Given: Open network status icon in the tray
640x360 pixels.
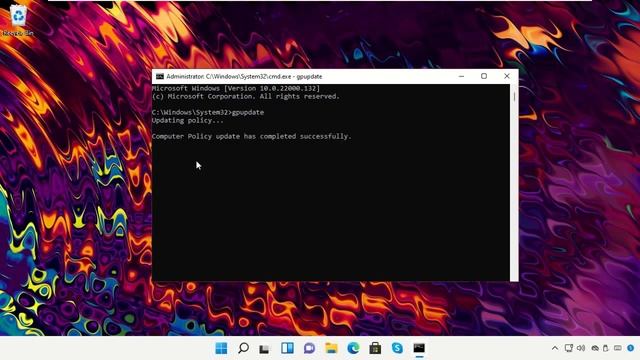Looking at the screenshot, I should pos(569,348).
